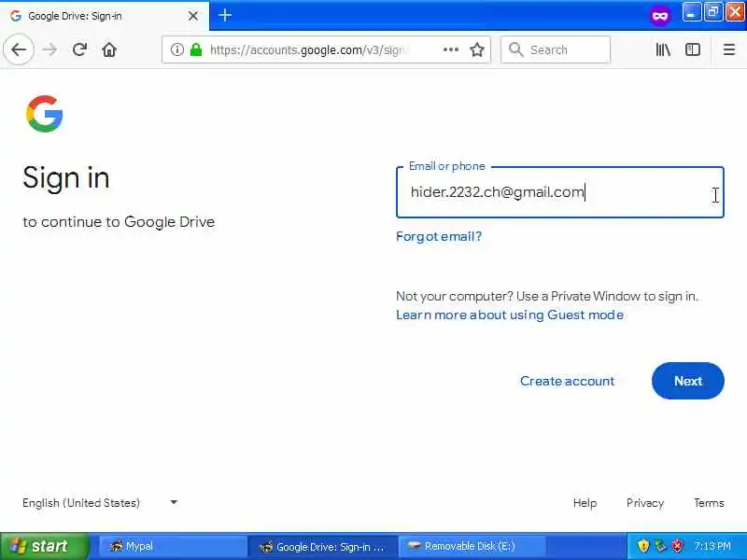
Task: Toggle the sidebar view icon
Action: 692,49
